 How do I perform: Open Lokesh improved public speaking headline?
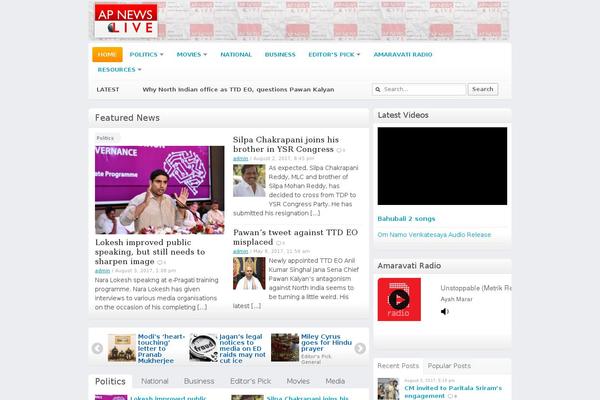tap(150, 252)
